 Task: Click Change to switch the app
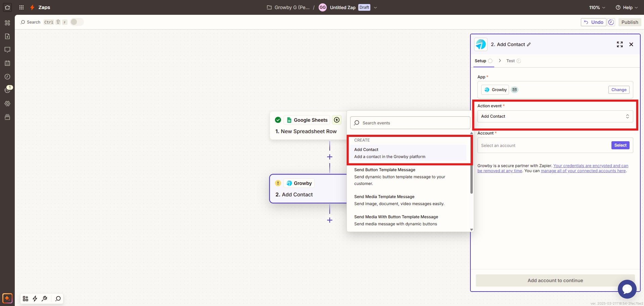tap(619, 90)
